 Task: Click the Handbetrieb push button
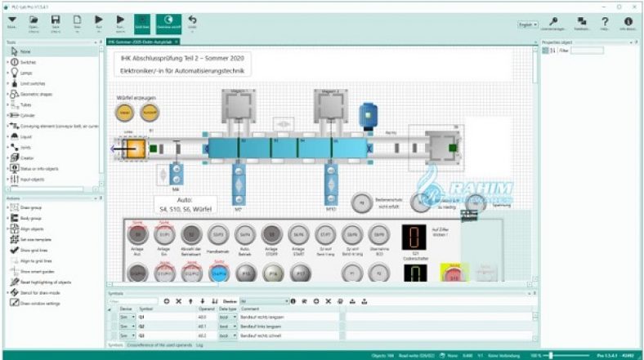(217, 234)
